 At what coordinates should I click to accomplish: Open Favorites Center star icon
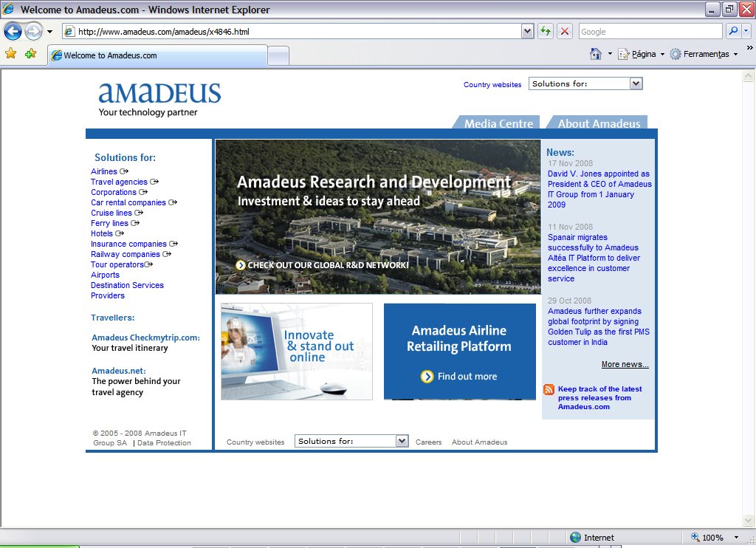point(10,54)
